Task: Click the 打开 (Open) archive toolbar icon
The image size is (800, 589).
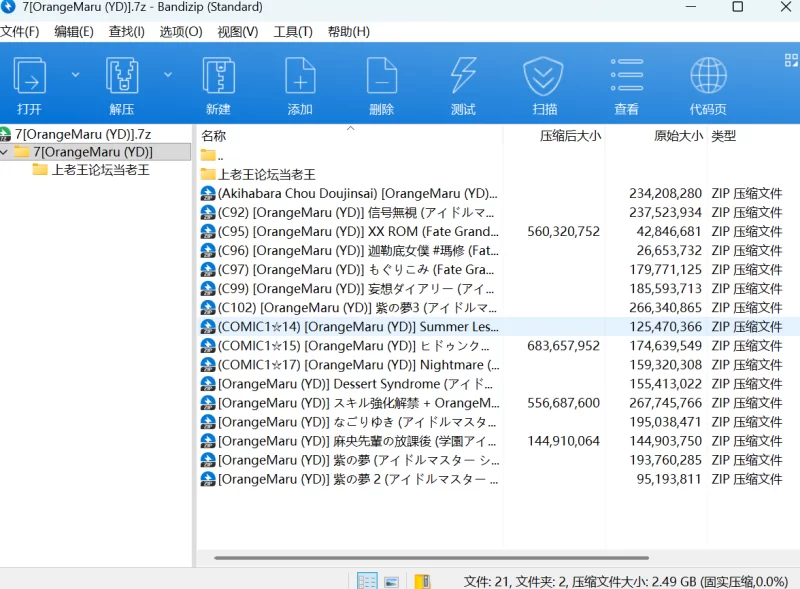Action: [x=30, y=85]
